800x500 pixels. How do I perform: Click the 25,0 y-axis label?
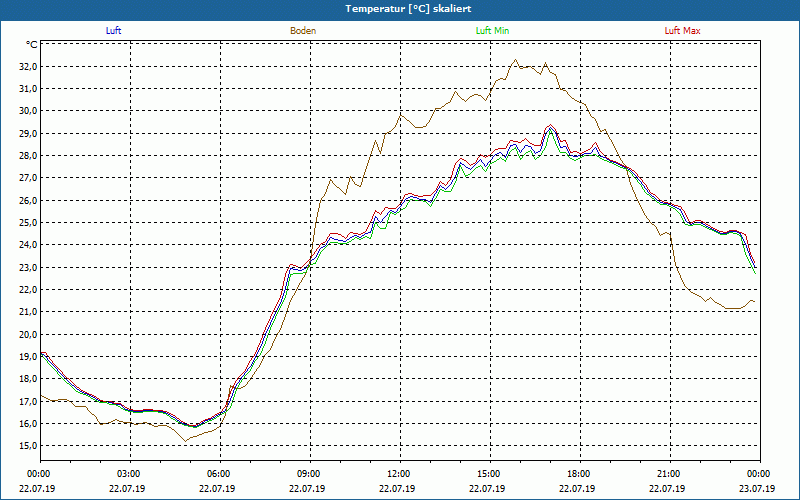(x=28, y=222)
